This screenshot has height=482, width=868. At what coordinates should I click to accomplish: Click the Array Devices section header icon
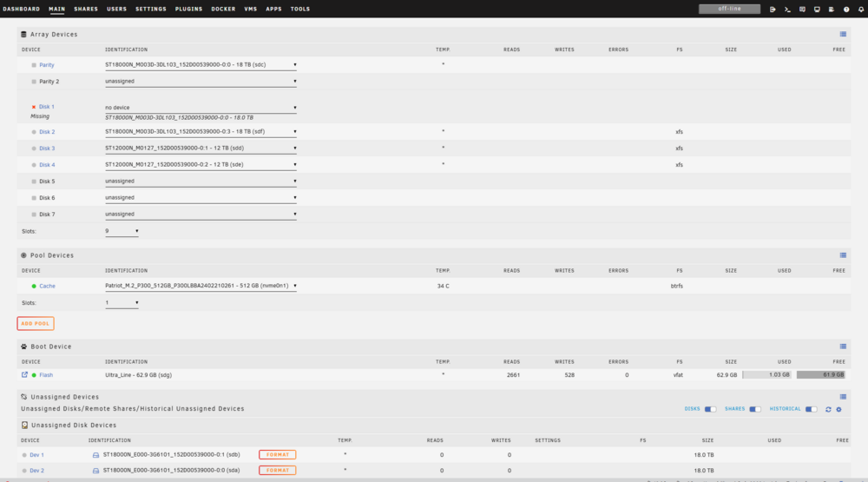pos(23,35)
